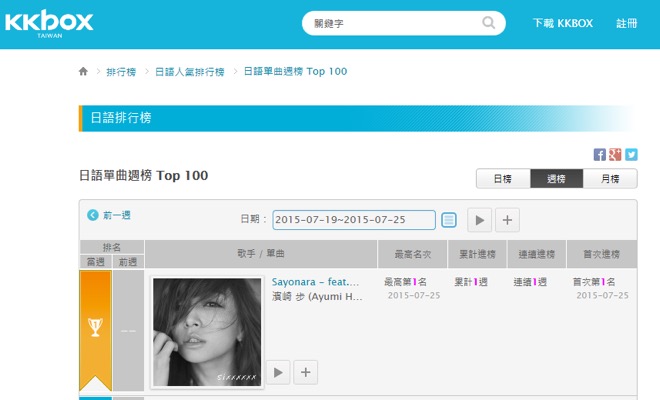Click the search magnifier icon

489,22
